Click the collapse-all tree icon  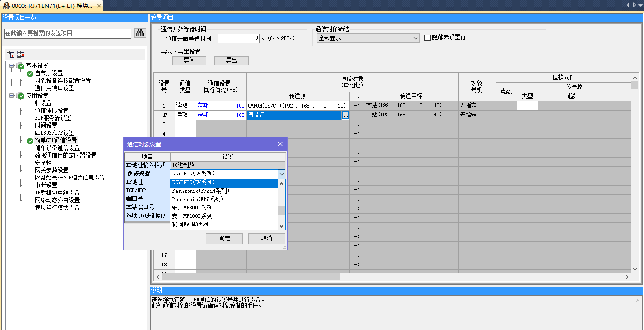[x=20, y=55]
